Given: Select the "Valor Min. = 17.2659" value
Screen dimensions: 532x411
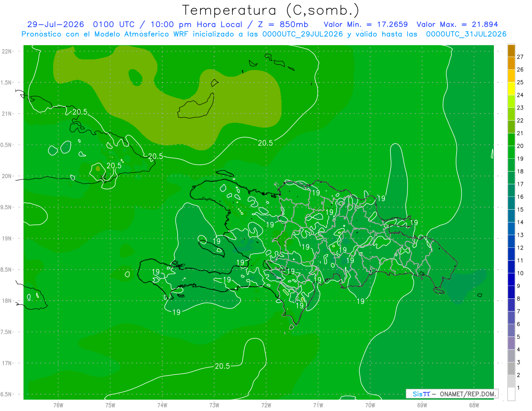Looking at the screenshot, I should coord(365,24).
